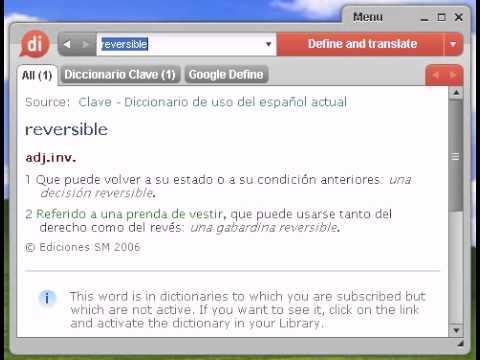
Task: Open the search word history dropdown
Action: [x=268, y=44]
